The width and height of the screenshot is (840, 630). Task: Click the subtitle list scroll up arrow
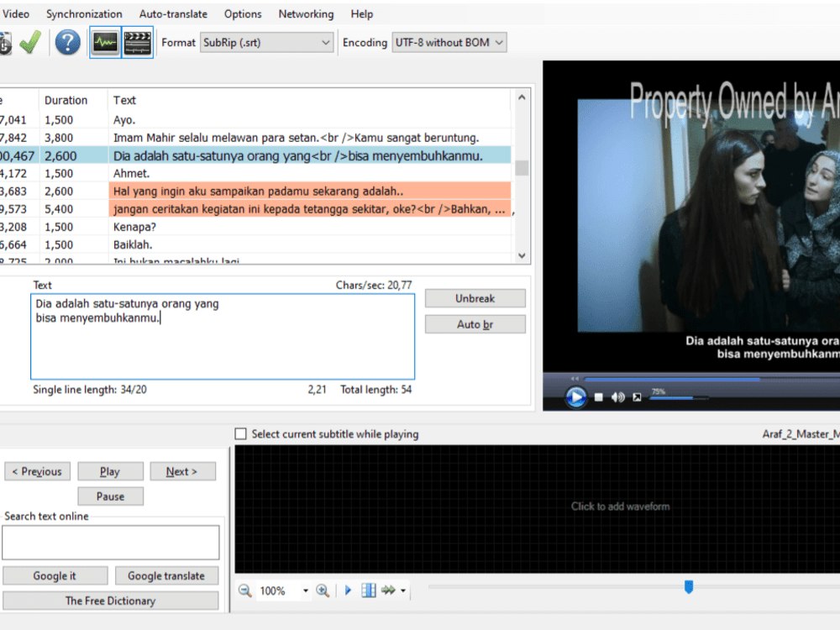[522, 97]
